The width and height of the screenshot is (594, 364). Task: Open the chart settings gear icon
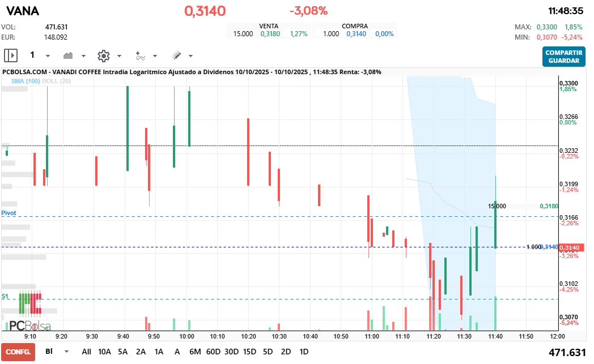point(103,55)
